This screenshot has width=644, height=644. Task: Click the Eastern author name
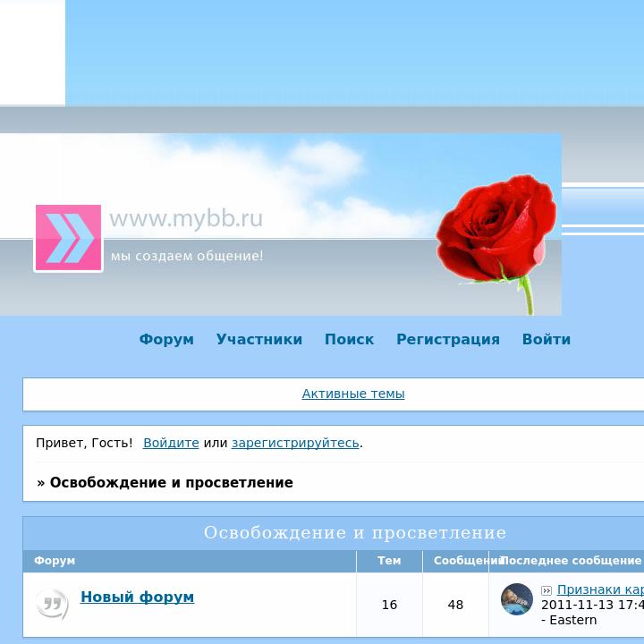pos(573,620)
